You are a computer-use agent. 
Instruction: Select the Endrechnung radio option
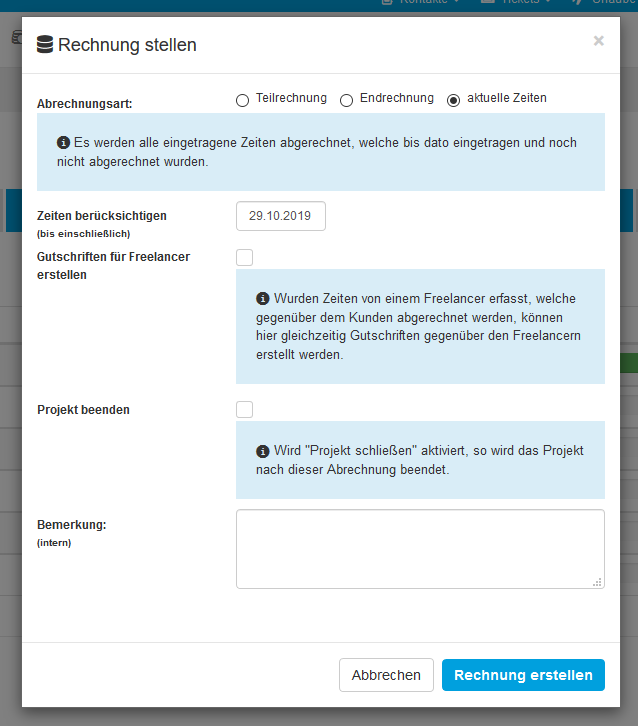pyautogui.click(x=346, y=100)
